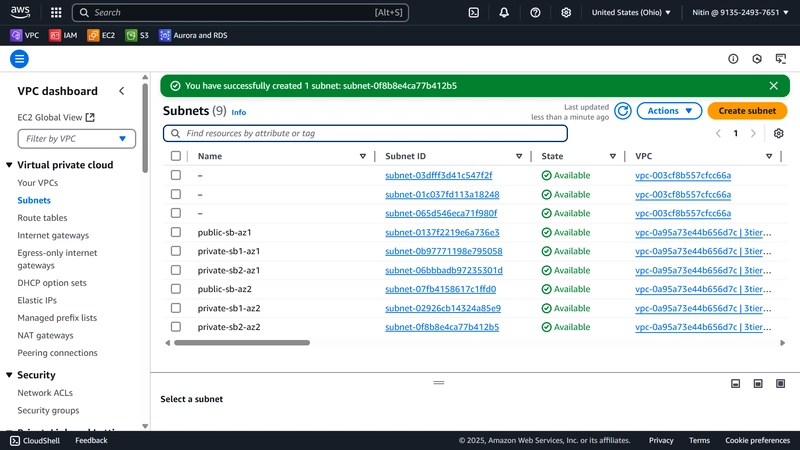The height and width of the screenshot is (450, 800).
Task: Open EC2 Global View external link
Action: [56, 117]
